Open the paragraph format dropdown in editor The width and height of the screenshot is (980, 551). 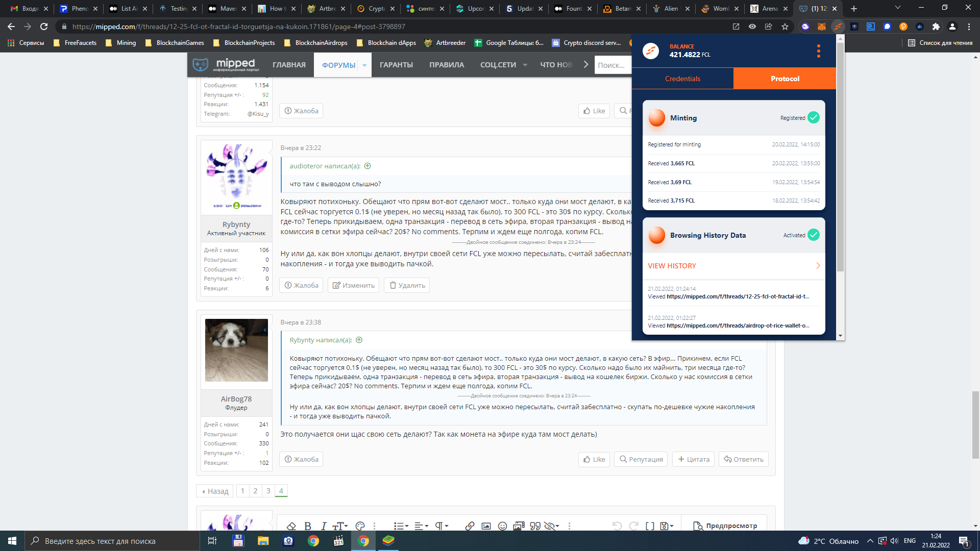pyautogui.click(x=442, y=526)
